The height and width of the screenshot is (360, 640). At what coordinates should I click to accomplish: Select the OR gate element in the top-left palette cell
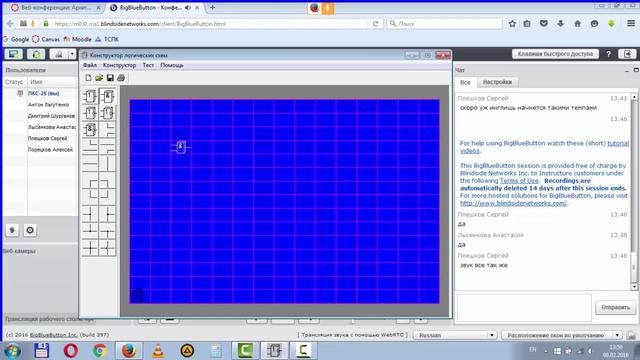90,96
